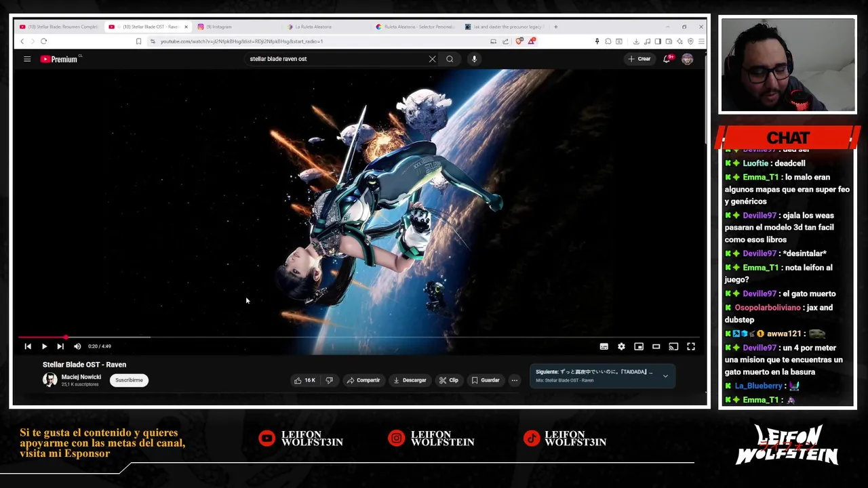Click the Brave rewards triangle icon
The image size is (868, 488).
532,41
